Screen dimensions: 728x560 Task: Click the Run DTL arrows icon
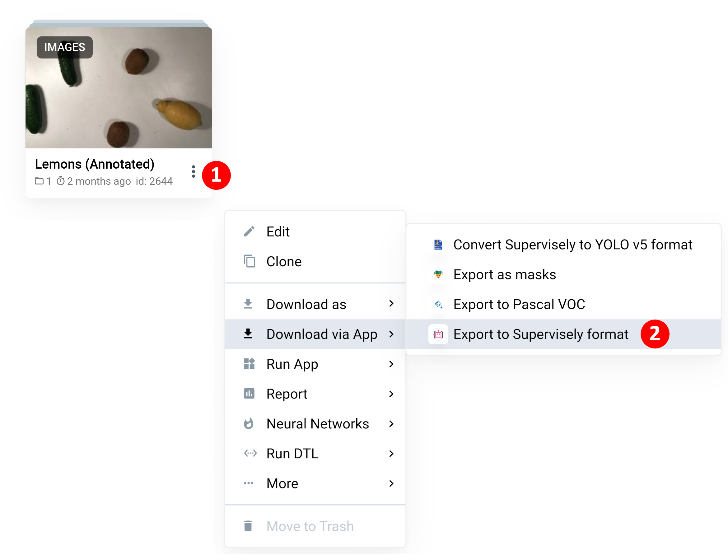point(250,453)
